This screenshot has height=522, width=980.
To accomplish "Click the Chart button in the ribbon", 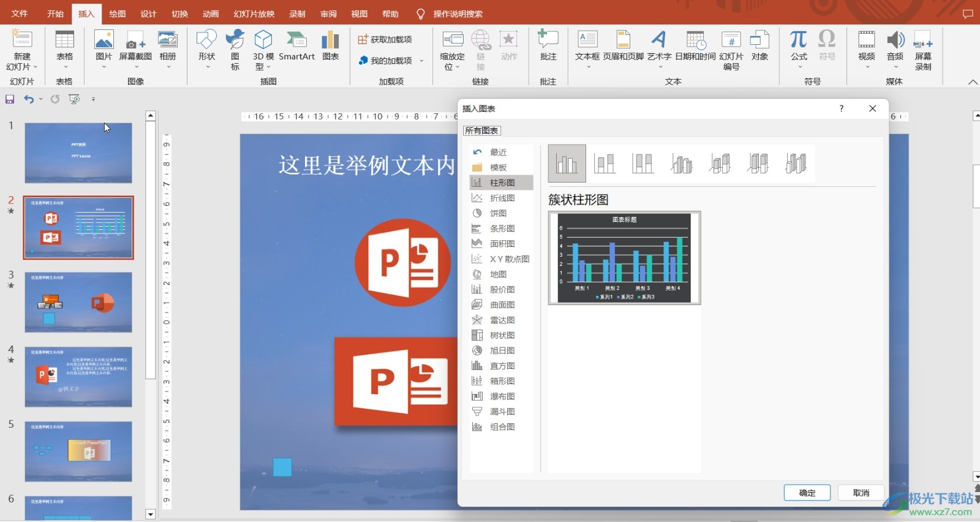I will (x=331, y=47).
